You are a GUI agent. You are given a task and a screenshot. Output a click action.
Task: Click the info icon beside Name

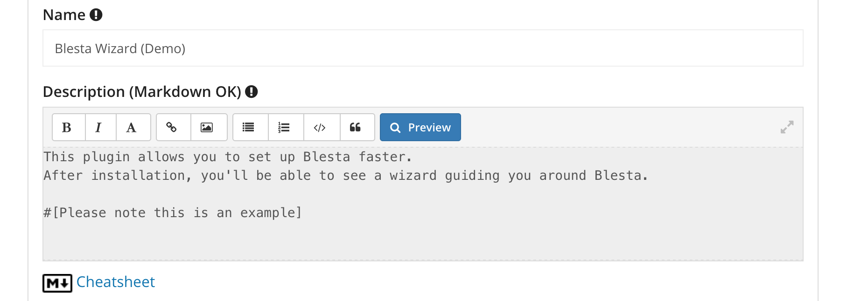click(96, 15)
